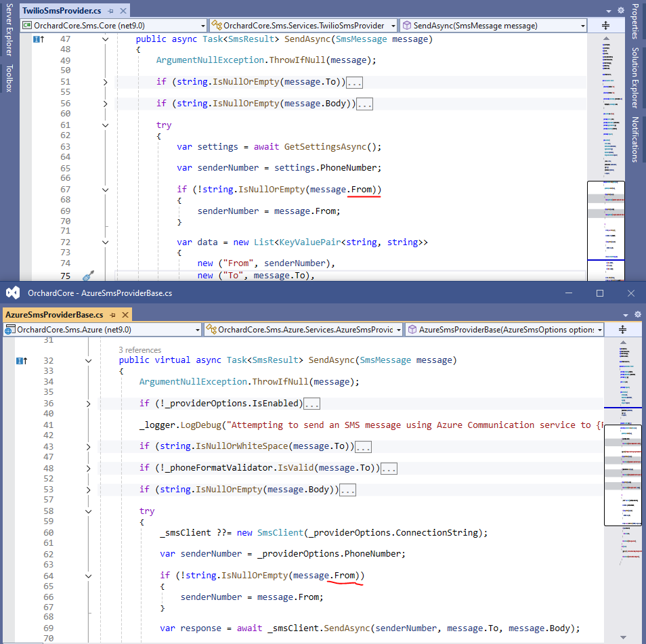Image resolution: width=646 pixels, height=644 pixels.
Task: Click 'GetSettingsAsync' call on line 63
Action: 325,147
